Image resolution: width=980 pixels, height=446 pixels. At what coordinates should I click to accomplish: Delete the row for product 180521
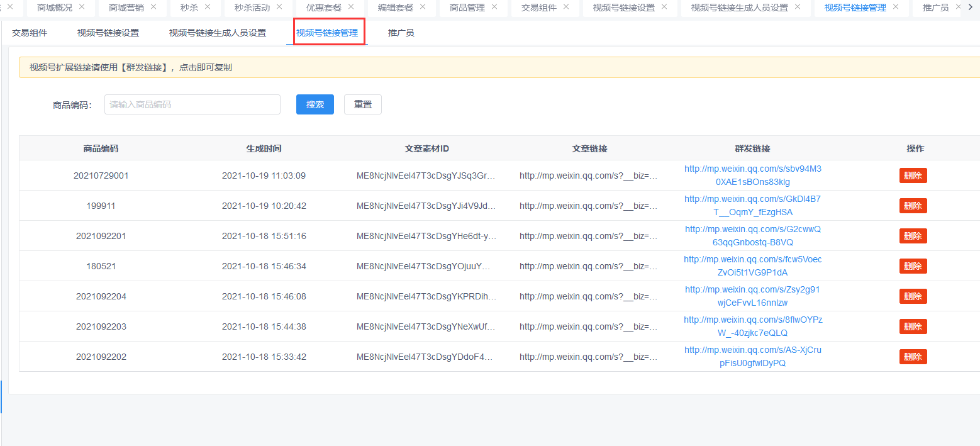coord(913,266)
